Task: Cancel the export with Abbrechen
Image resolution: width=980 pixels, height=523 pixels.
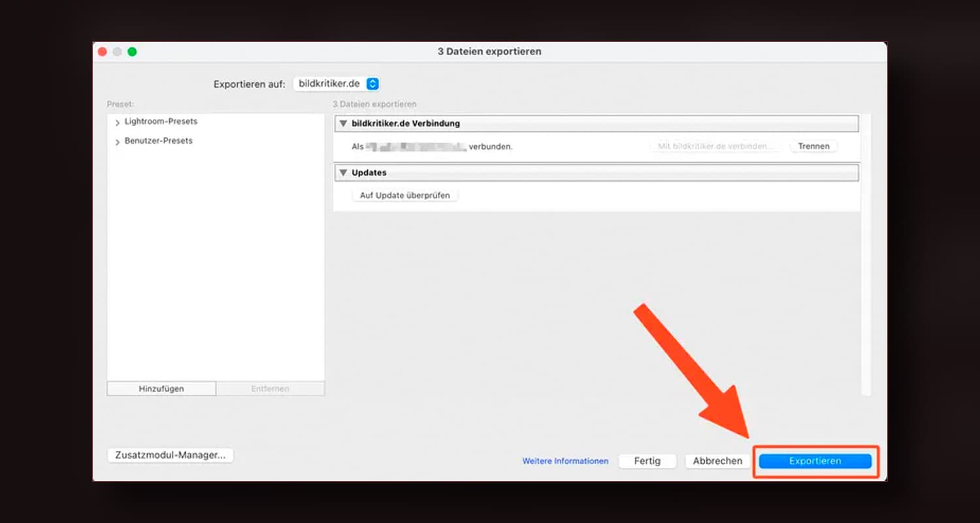Action: [717, 461]
